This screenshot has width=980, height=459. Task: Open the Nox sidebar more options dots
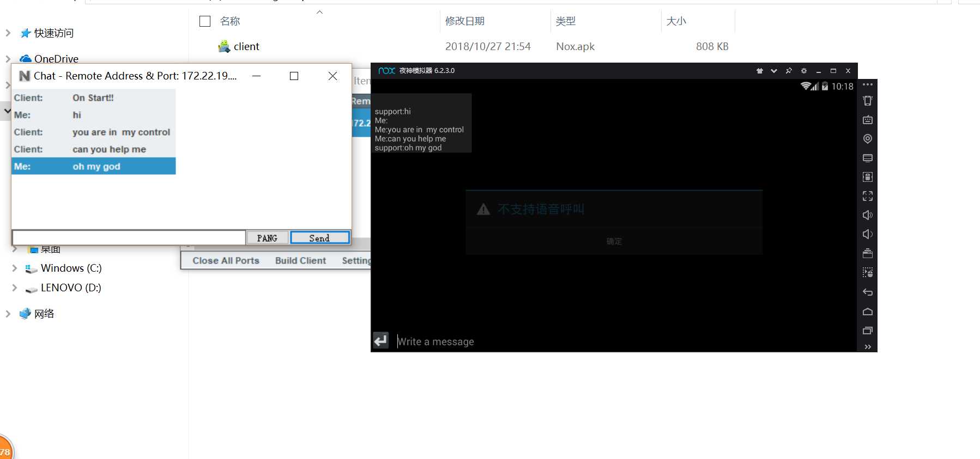(x=868, y=84)
